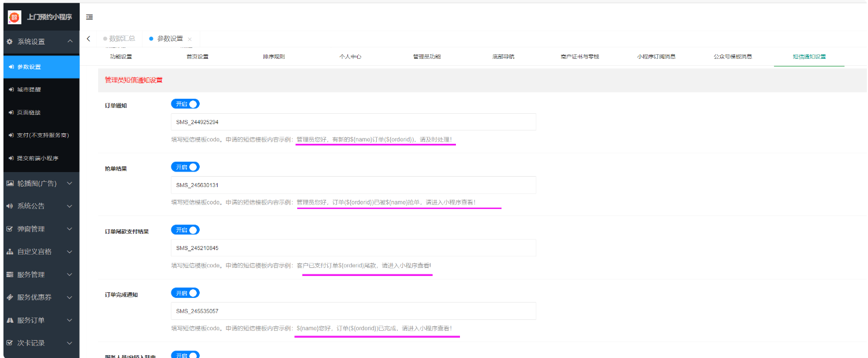Expand the 自定义宫格 menu chevron
868x358 pixels.
(70, 252)
